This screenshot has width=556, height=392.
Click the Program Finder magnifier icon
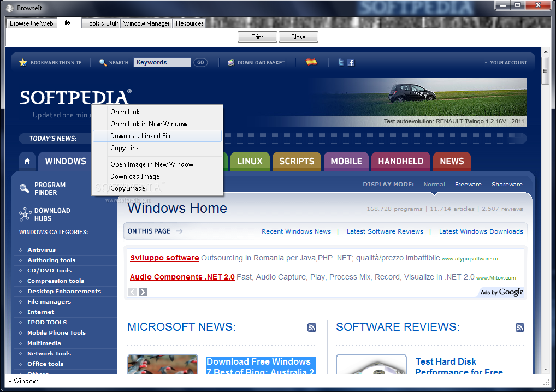[x=25, y=188]
